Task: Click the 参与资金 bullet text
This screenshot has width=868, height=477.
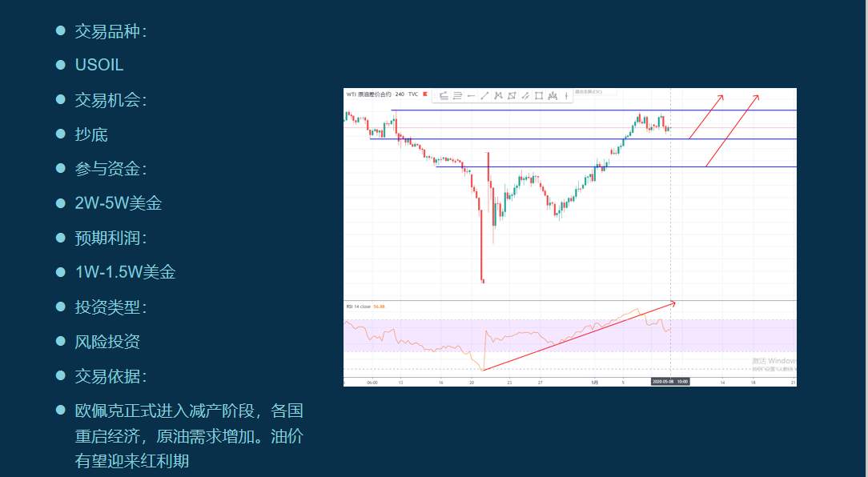Action: point(111,169)
